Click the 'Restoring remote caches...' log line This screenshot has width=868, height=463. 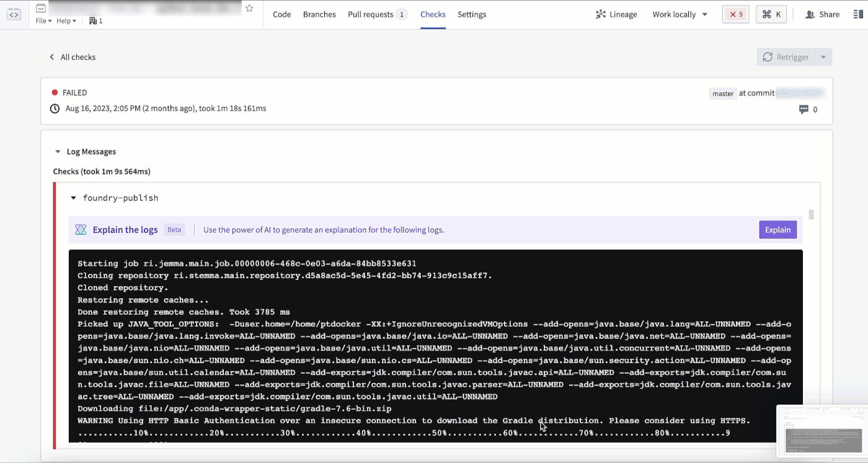click(143, 300)
